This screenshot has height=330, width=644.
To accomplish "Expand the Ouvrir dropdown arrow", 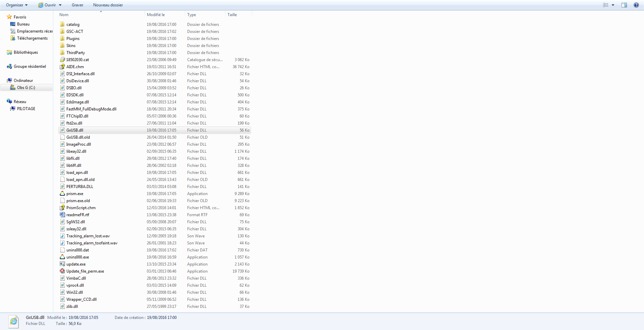I will point(60,5).
